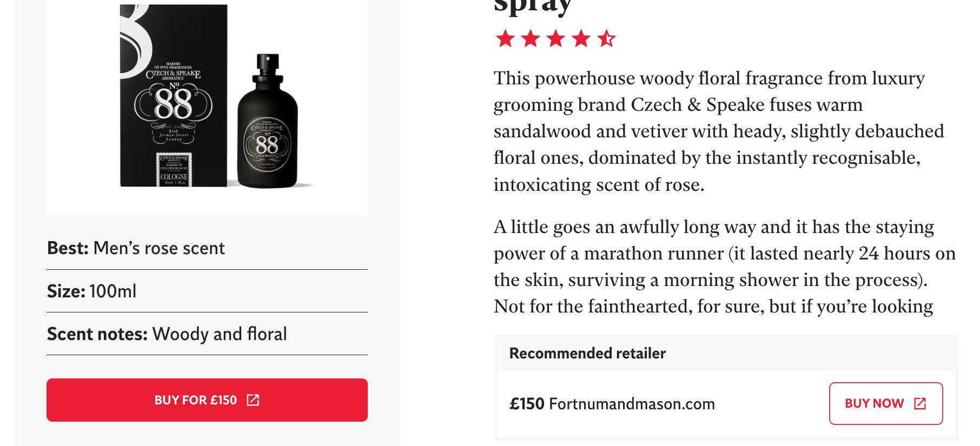Click the paragraph starting 'A little goes'
This screenshot has height=446, width=980.
tap(719, 267)
